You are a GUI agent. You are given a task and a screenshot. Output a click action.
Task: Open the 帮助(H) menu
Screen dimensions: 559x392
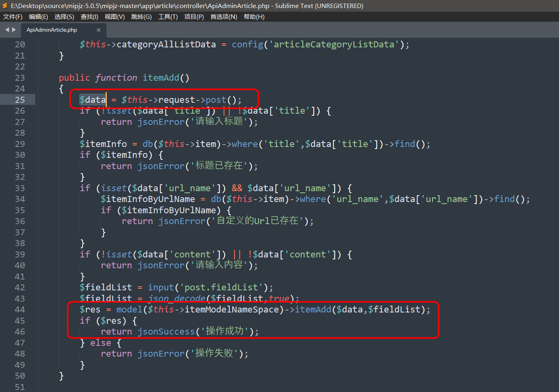click(254, 16)
